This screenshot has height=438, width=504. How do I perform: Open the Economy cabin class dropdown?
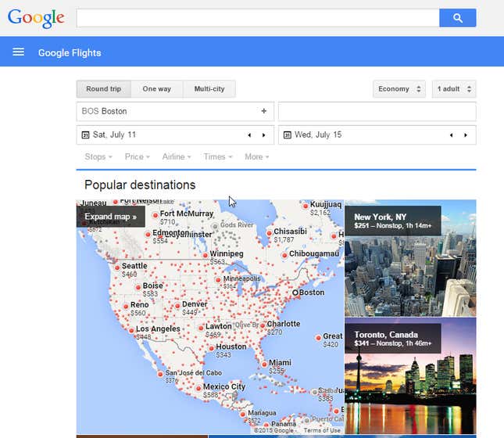(x=399, y=89)
